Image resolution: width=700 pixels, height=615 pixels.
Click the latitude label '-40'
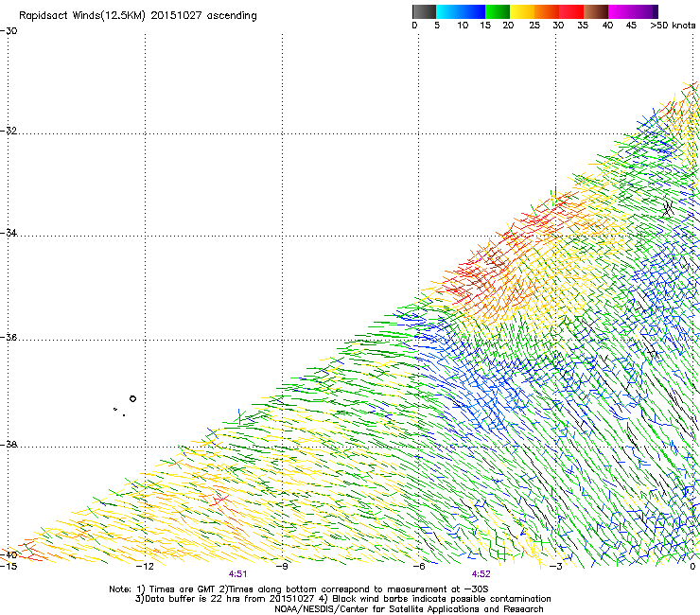(x=9, y=555)
